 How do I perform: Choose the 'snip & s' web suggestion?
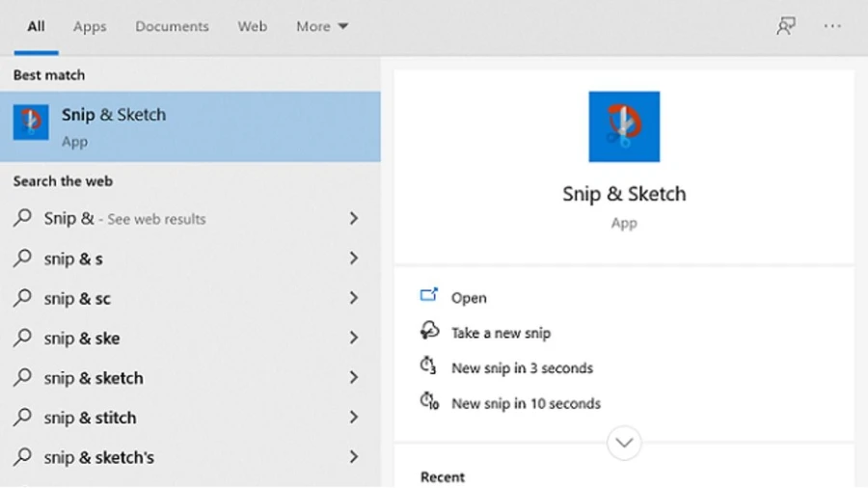(x=190, y=258)
